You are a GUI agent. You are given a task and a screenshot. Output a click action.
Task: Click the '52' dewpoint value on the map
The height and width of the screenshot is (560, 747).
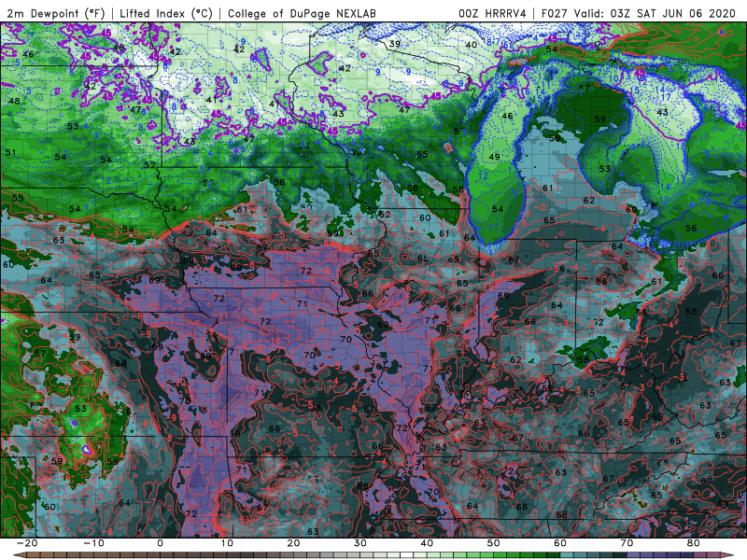click(x=149, y=165)
